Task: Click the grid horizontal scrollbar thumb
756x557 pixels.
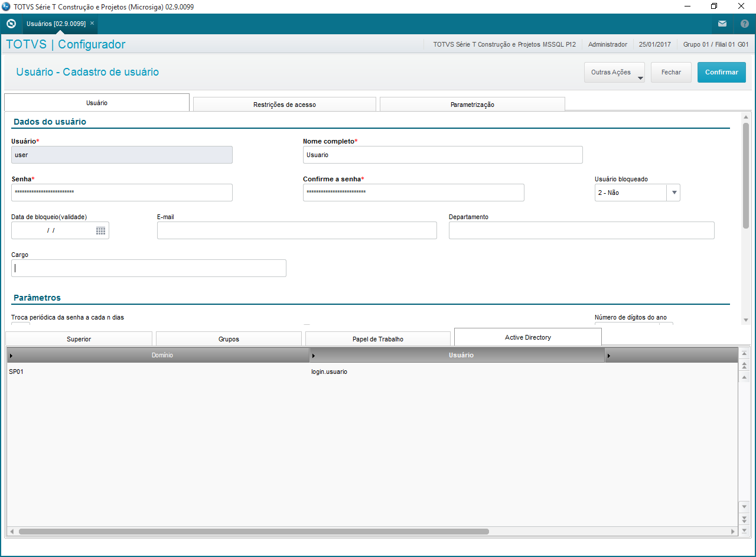Action: (253, 532)
